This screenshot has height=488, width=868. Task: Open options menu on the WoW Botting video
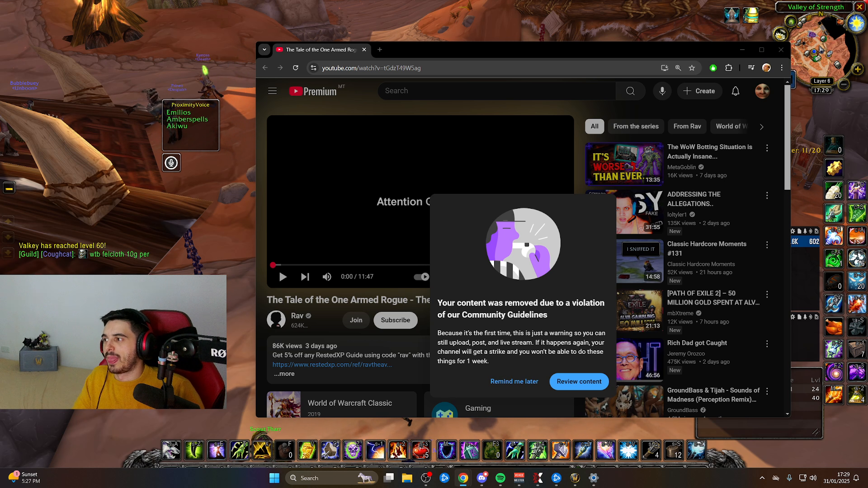coord(767,148)
